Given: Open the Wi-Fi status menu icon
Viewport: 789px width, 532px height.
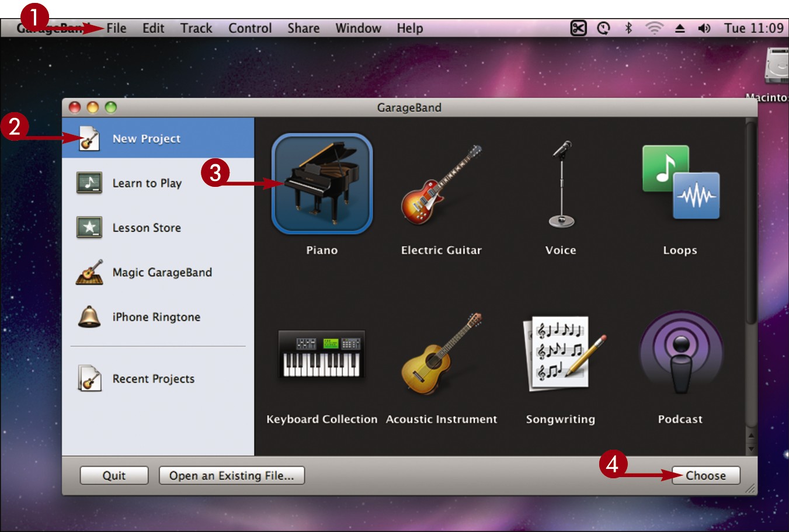Looking at the screenshot, I should 654,27.
